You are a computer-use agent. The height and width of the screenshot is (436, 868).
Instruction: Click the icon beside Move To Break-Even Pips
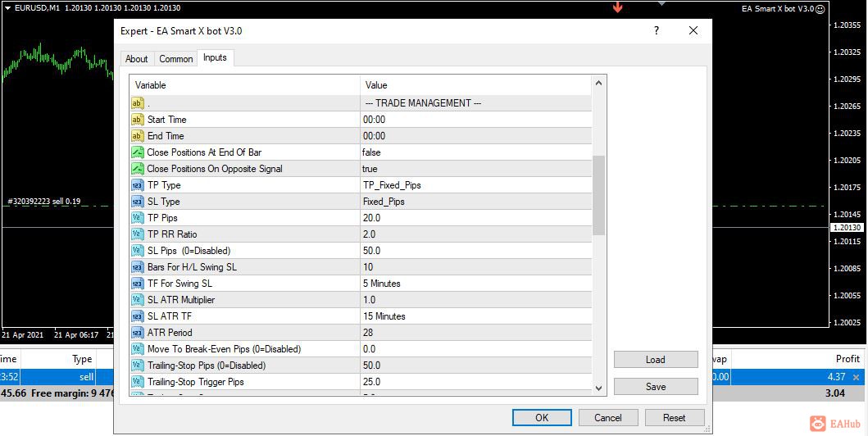[x=137, y=349]
